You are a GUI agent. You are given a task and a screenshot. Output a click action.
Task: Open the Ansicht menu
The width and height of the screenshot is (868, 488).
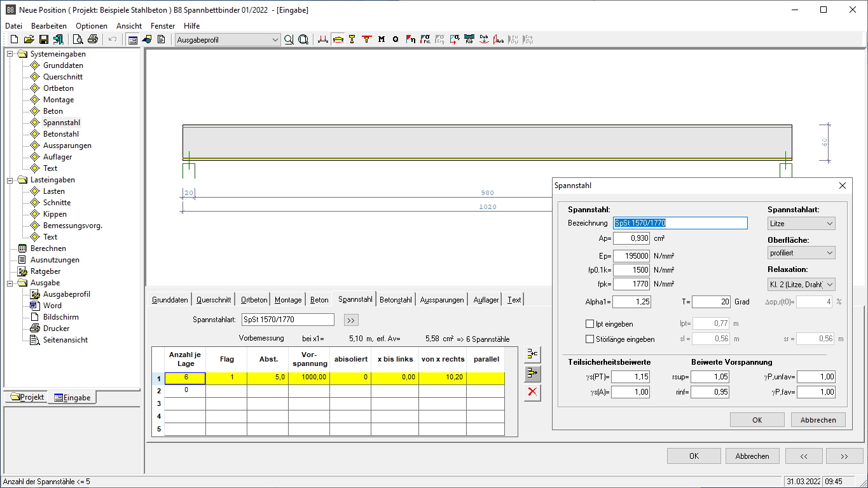pos(129,26)
